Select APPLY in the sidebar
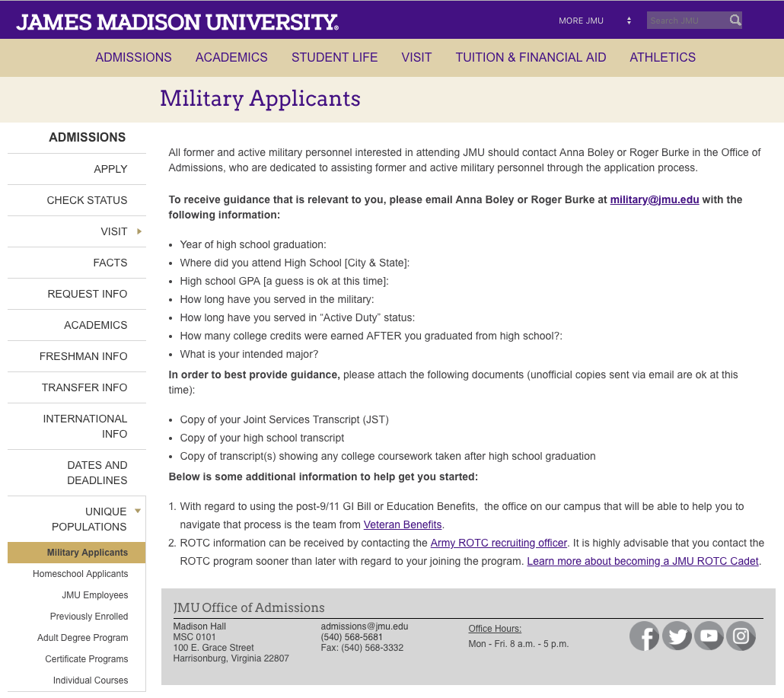 pos(110,169)
